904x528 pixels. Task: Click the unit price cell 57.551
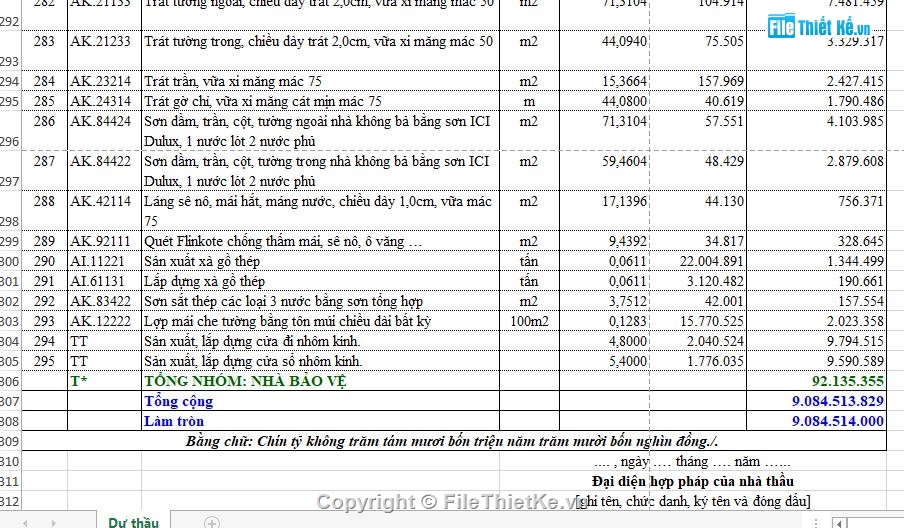click(698, 131)
